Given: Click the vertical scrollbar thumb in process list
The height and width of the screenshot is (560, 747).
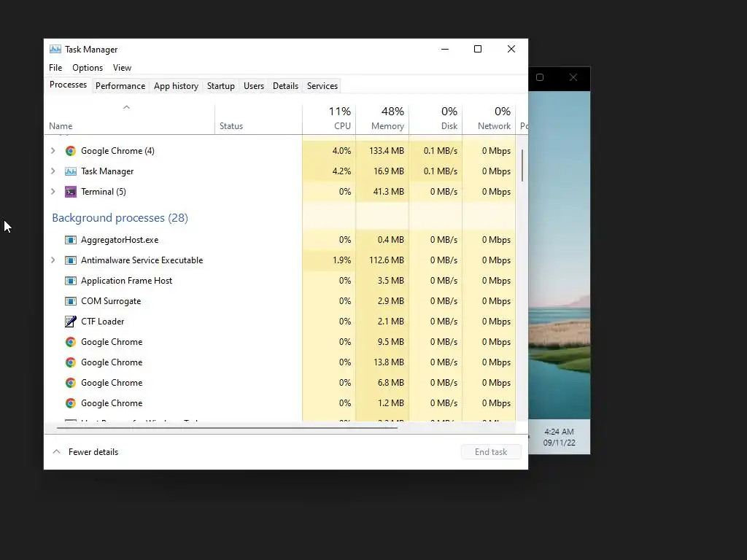Looking at the screenshot, I should click(x=522, y=166).
